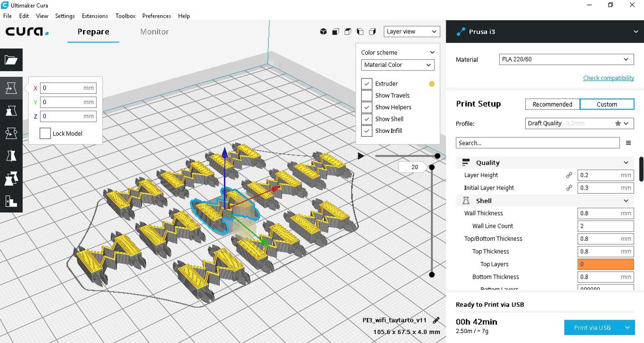Click the orange Top Layers value field

point(606,264)
